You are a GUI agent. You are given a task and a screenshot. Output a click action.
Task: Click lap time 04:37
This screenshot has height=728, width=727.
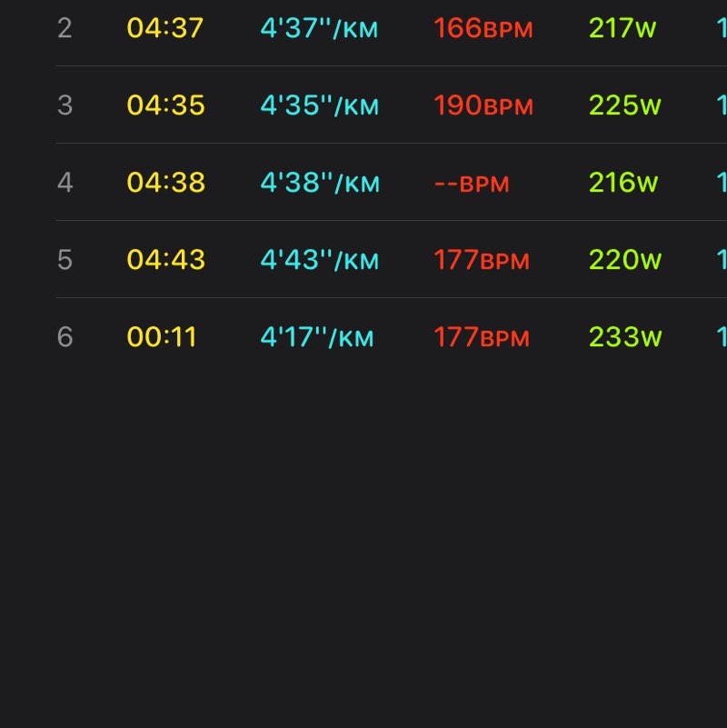point(165,28)
